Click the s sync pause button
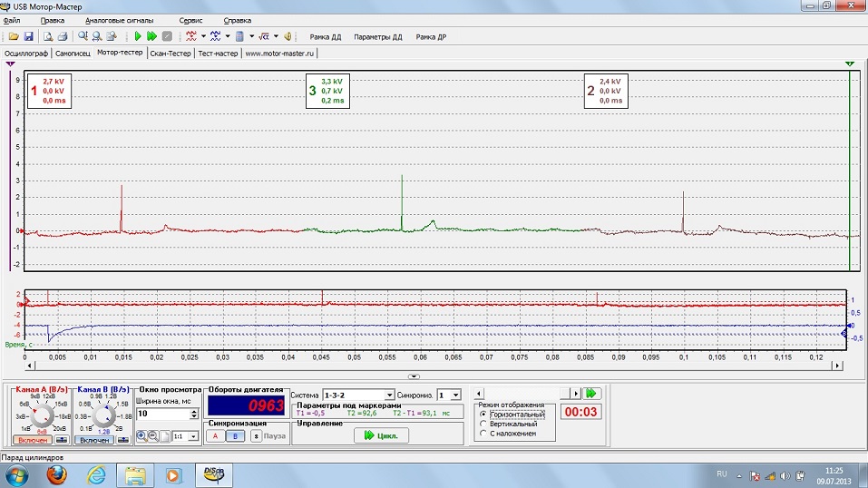The image size is (868, 488). (256, 436)
